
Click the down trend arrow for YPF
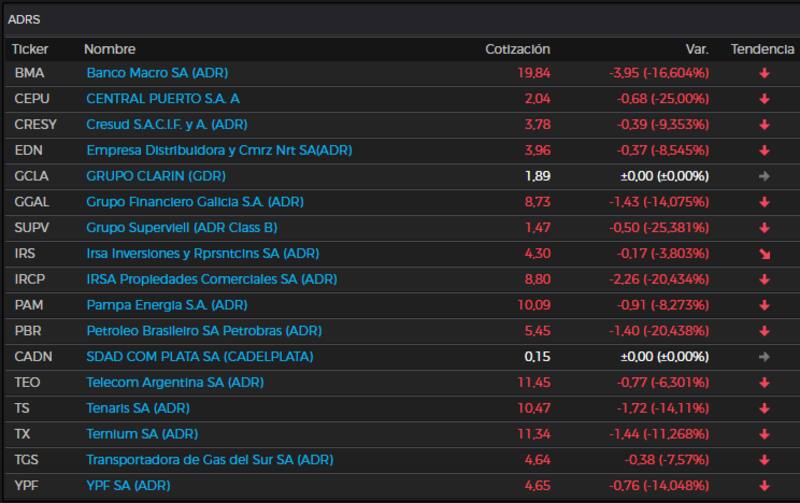click(764, 485)
